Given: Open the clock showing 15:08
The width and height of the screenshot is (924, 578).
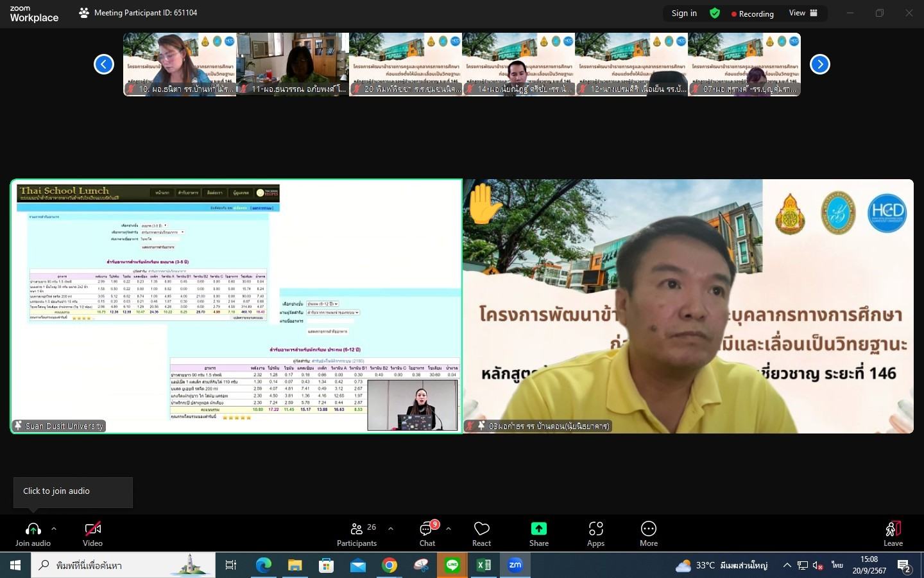Looking at the screenshot, I should [869, 565].
